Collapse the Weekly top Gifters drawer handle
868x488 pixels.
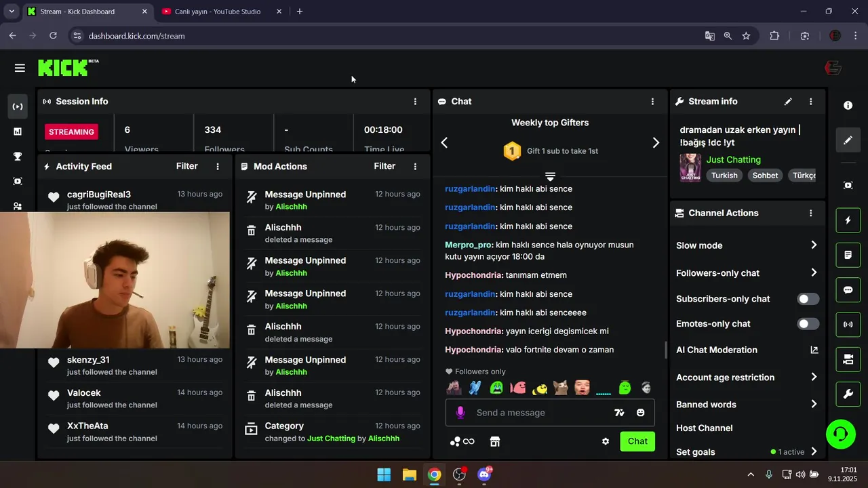pos(550,176)
